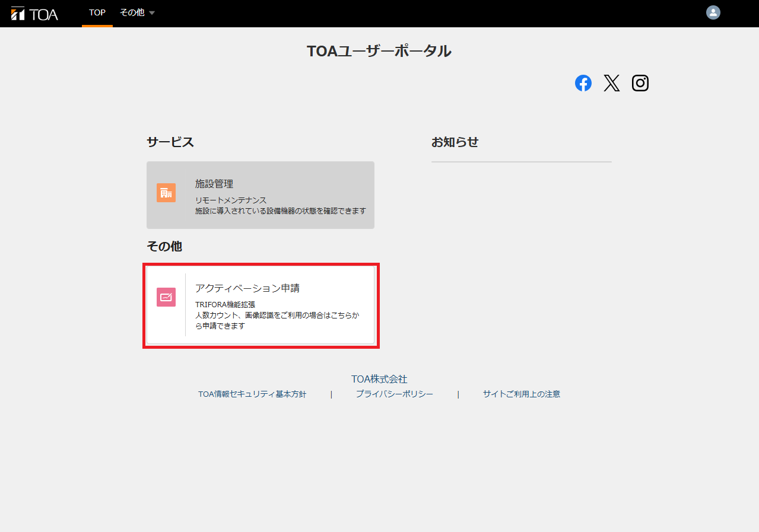Open サイトご利用上の注意 link

pyautogui.click(x=522, y=394)
